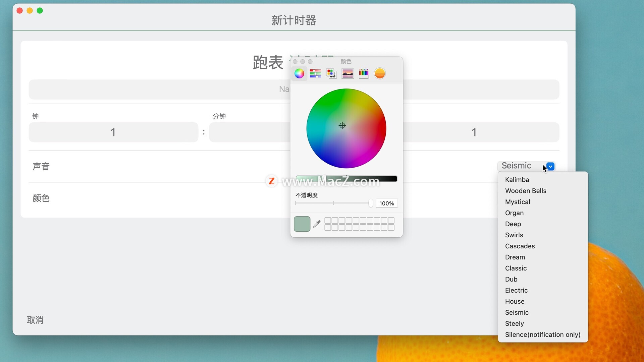The height and width of the screenshot is (362, 644).
Task: Select Organ sound option
Action: pos(543,213)
